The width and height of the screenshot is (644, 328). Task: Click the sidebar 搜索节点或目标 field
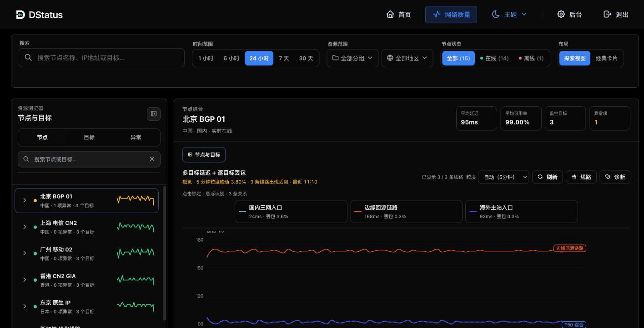[89, 159]
